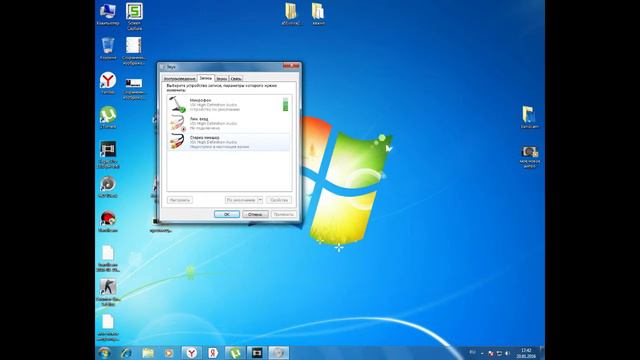Open the clock and date in taskbar
The width and height of the screenshot is (640, 360).
pos(526,353)
